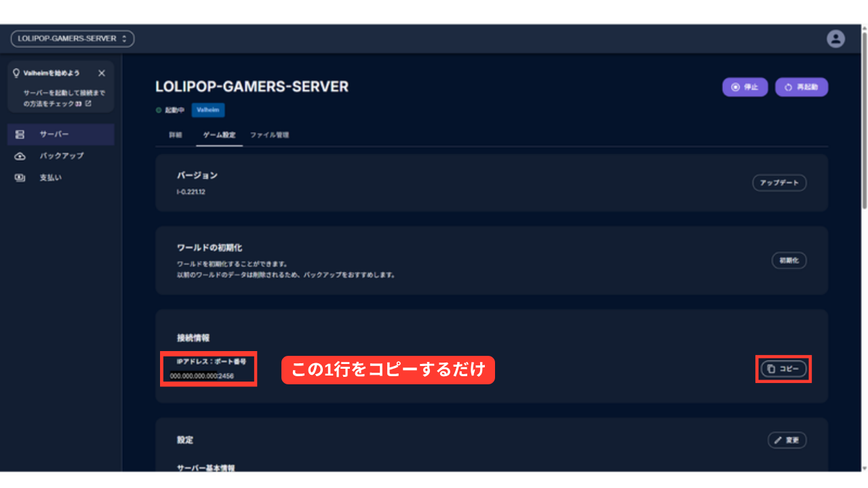Click the LOLIPOP-GAMERS-SERVER page title
The width and height of the screenshot is (868, 488).
(x=252, y=87)
